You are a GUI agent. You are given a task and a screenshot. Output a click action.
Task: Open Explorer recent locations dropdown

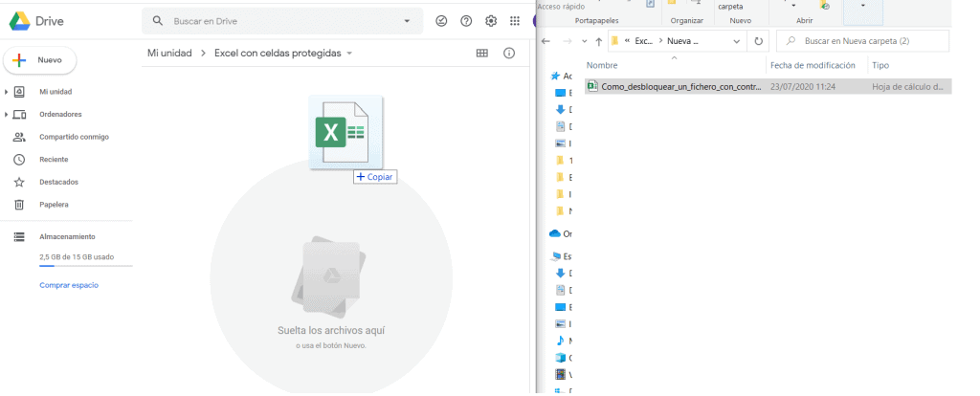(x=585, y=41)
